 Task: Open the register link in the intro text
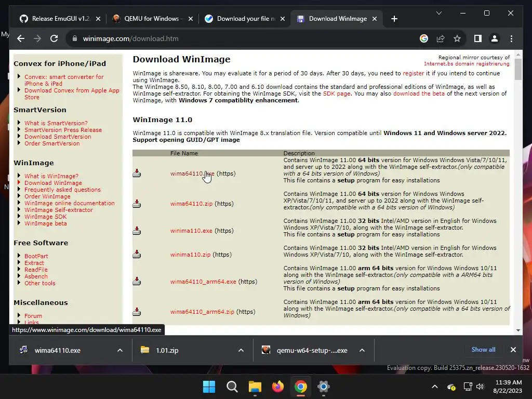click(413, 73)
